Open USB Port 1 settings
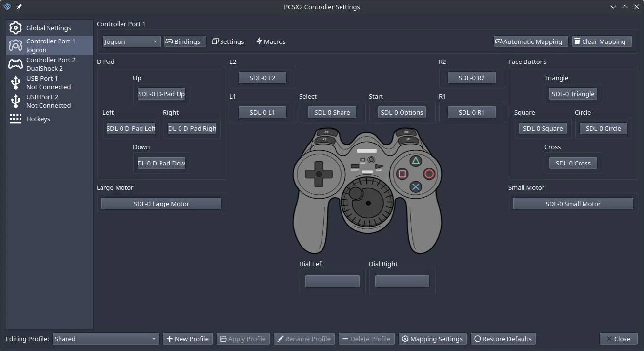Screen dimensions: 644x351 [x=49, y=83]
